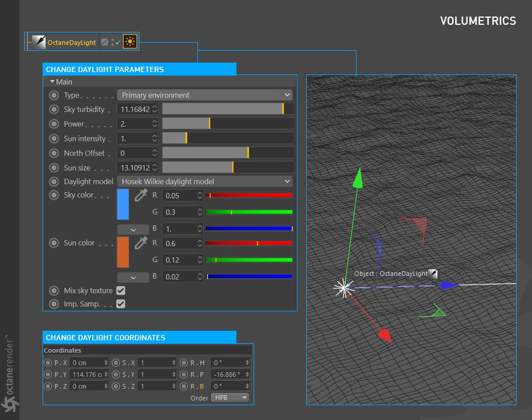532x420 pixels.
Task: Click the green visibility checkmark of OctaneDayLight
Action: pos(118,43)
